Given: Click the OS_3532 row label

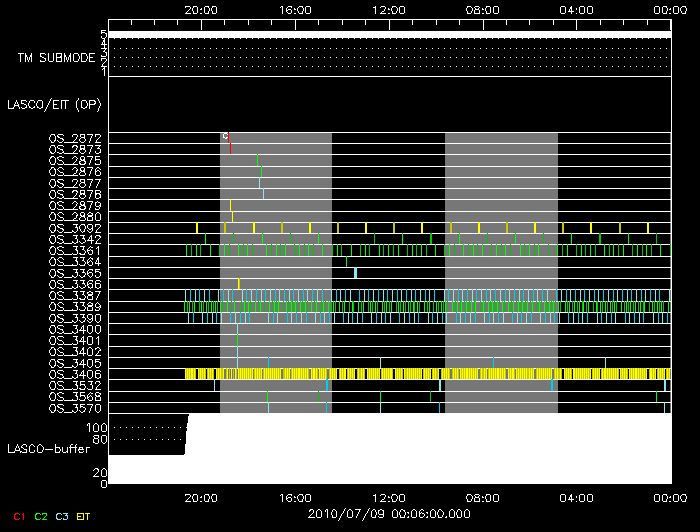Looking at the screenshot, I should (75, 386).
